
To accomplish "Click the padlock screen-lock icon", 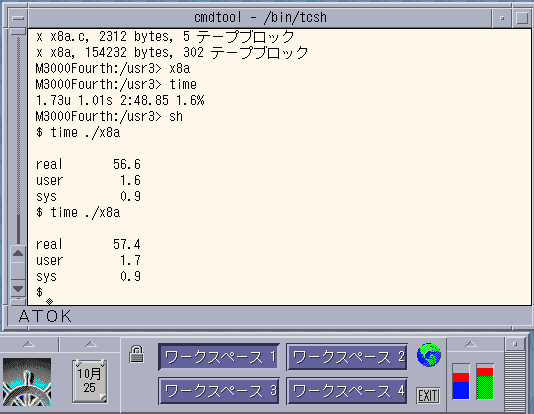I will coord(137,354).
